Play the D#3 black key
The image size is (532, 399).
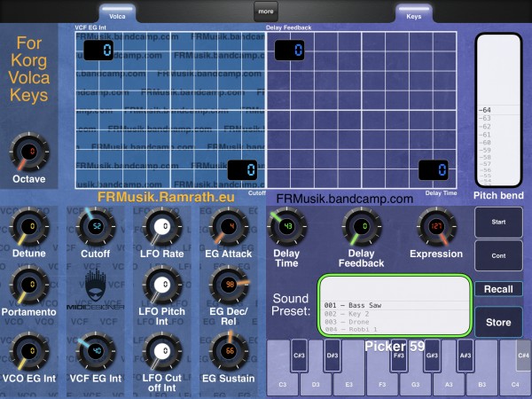click(x=332, y=356)
